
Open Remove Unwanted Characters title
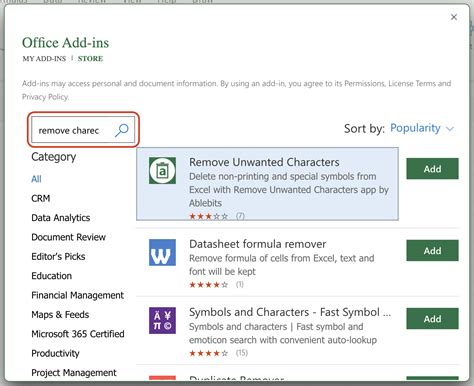[264, 162]
